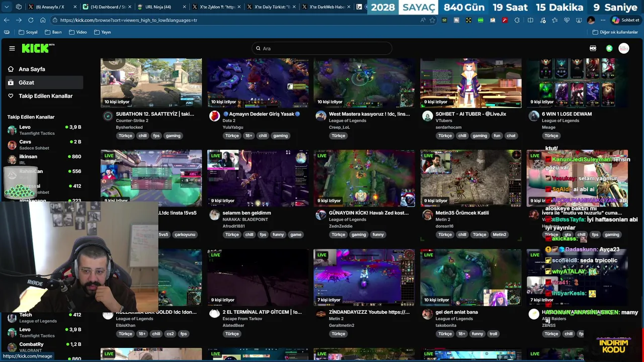
Task: Open ilkinsan channel in followed list
Action: coord(44,159)
